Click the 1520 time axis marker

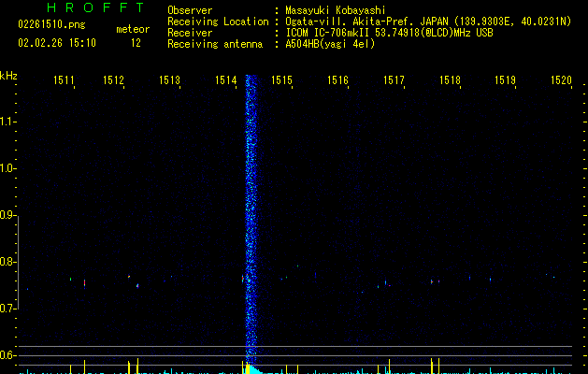(x=561, y=80)
